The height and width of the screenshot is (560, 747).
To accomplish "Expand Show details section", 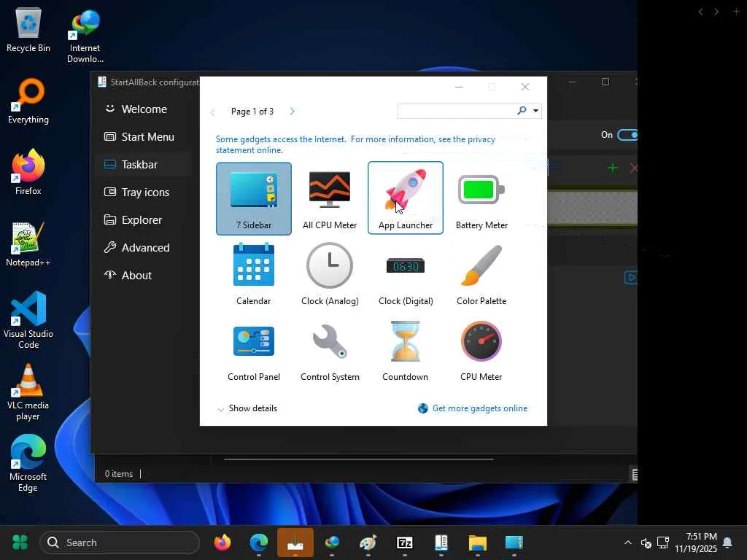I will (x=247, y=408).
